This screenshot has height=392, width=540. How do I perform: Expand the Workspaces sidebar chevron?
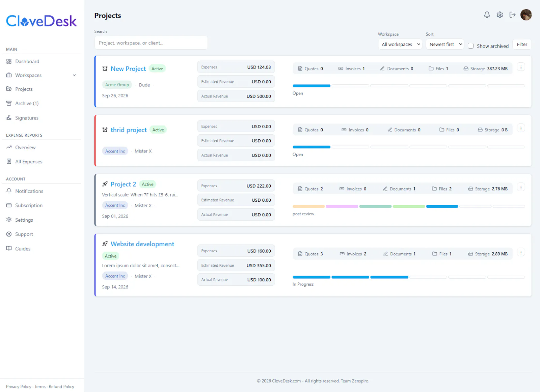point(74,75)
